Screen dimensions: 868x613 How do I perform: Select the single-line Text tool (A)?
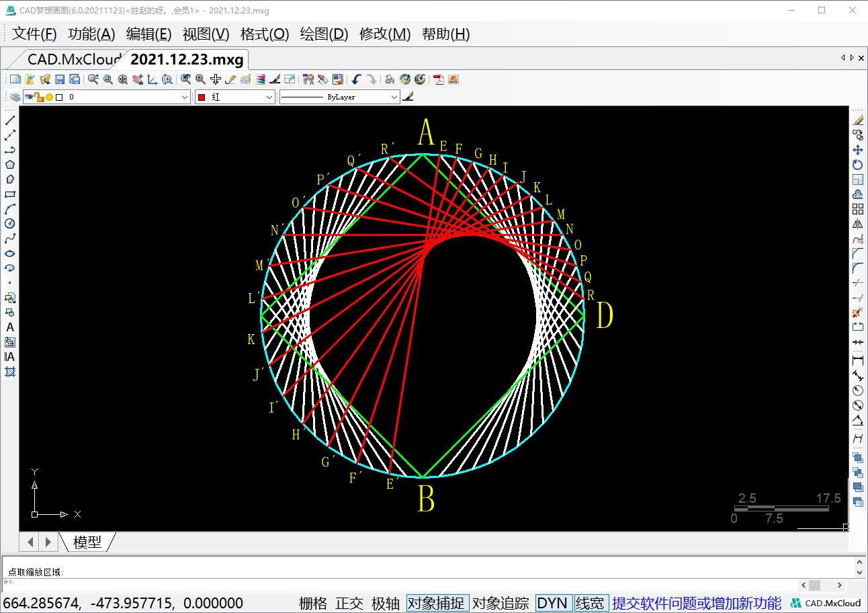click(x=10, y=327)
